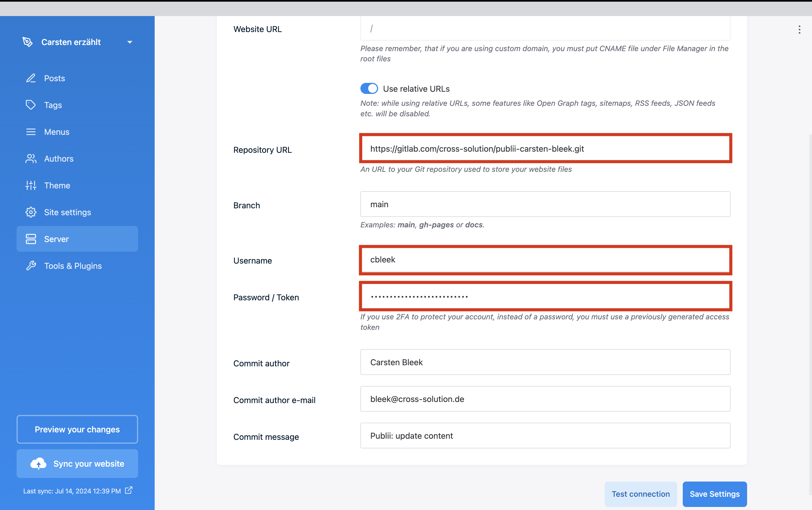Click Sync your website button
The width and height of the screenshot is (812, 510).
(77, 464)
